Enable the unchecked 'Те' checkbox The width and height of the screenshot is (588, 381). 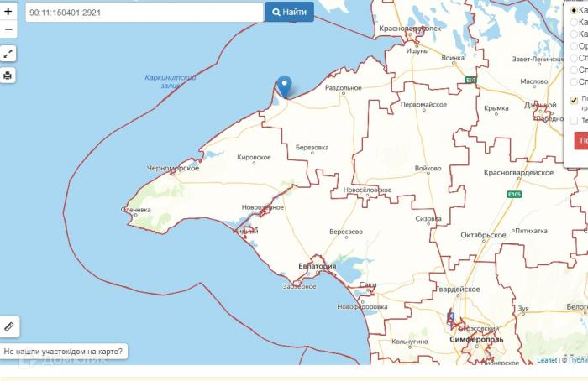click(574, 120)
